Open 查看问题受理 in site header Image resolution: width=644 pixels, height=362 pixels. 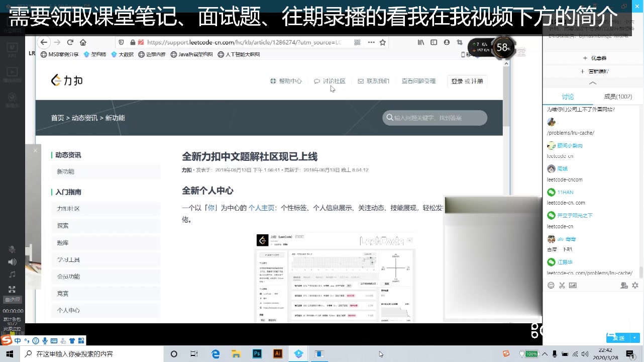tap(418, 81)
